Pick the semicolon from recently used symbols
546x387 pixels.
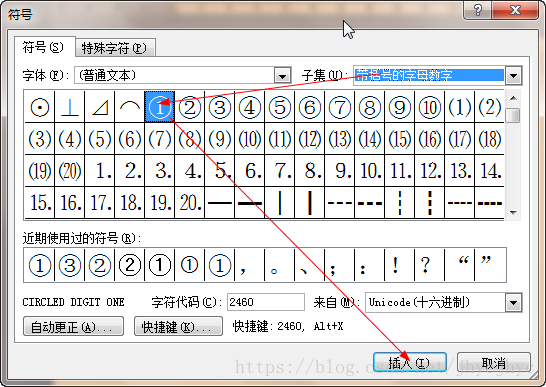pos(340,265)
